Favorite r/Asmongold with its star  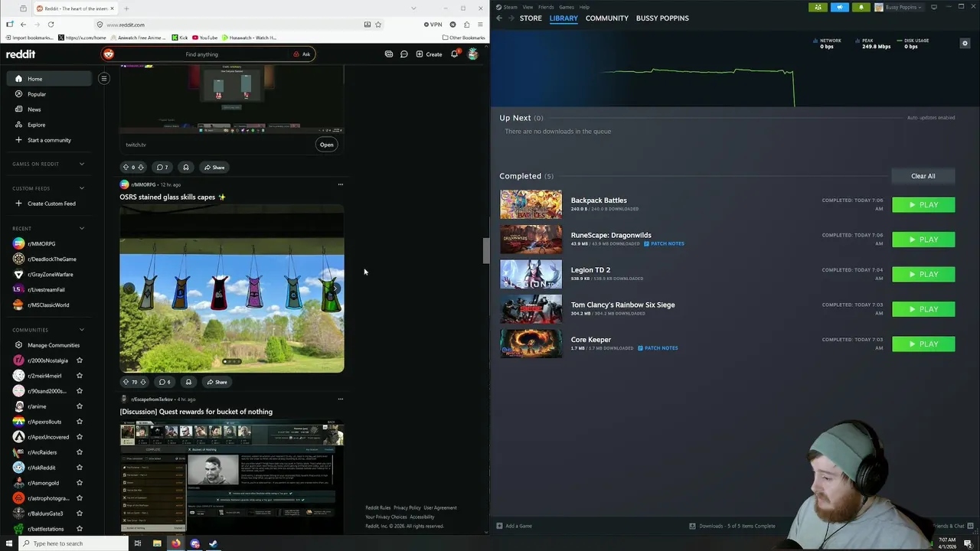80,483
